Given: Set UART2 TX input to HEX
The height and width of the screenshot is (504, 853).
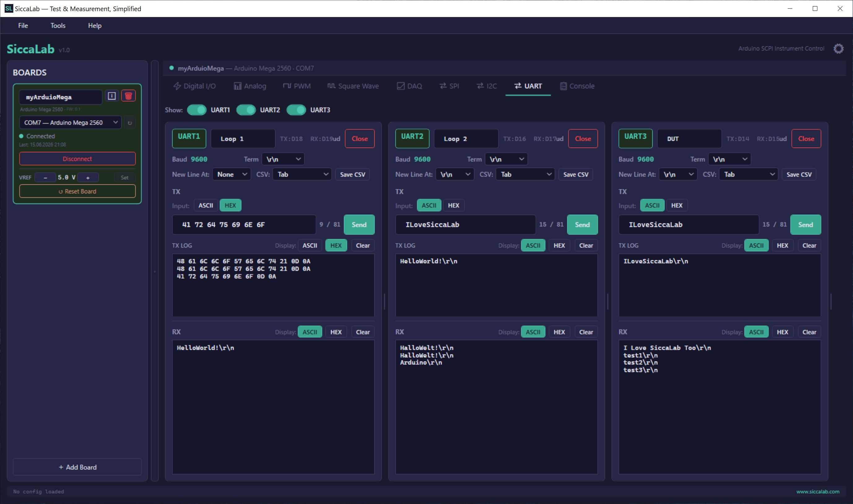Looking at the screenshot, I should [453, 205].
